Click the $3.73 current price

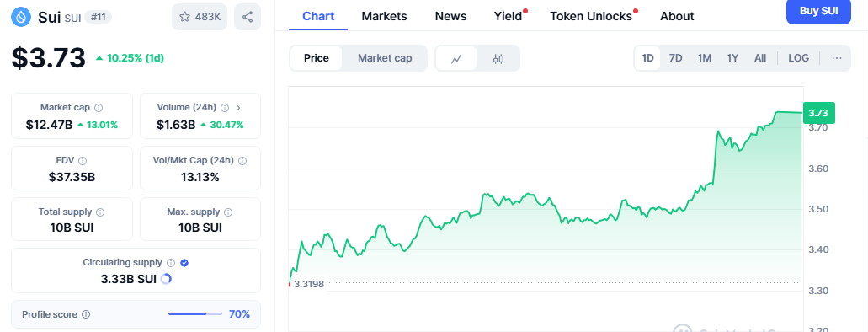tap(49, 58)
